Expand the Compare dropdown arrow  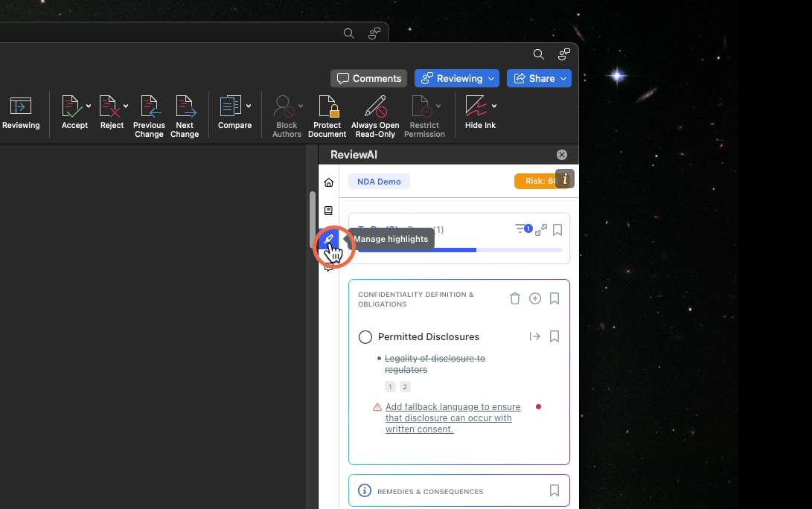pos(249,106)
